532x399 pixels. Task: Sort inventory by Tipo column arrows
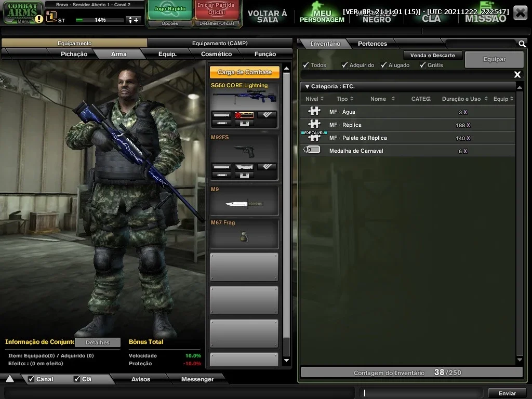point(352,99)
